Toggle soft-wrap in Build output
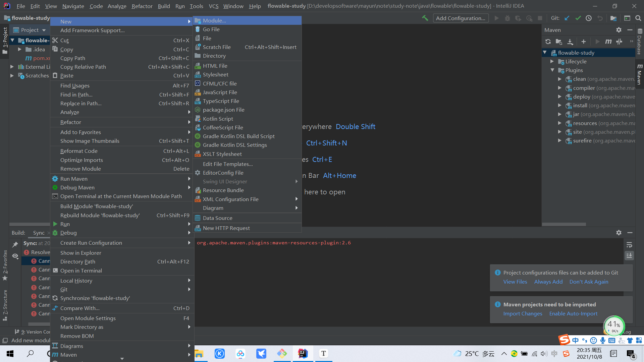 point(629,245)
